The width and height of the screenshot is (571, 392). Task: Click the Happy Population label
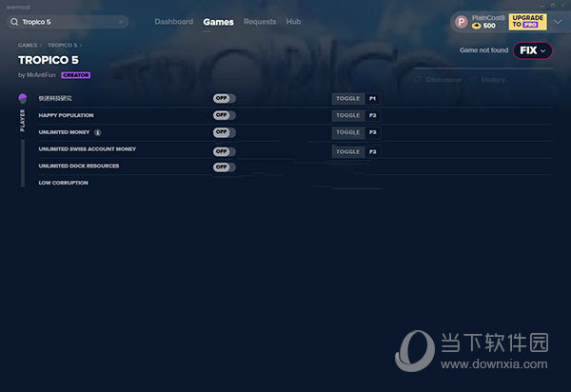point(66,115)
